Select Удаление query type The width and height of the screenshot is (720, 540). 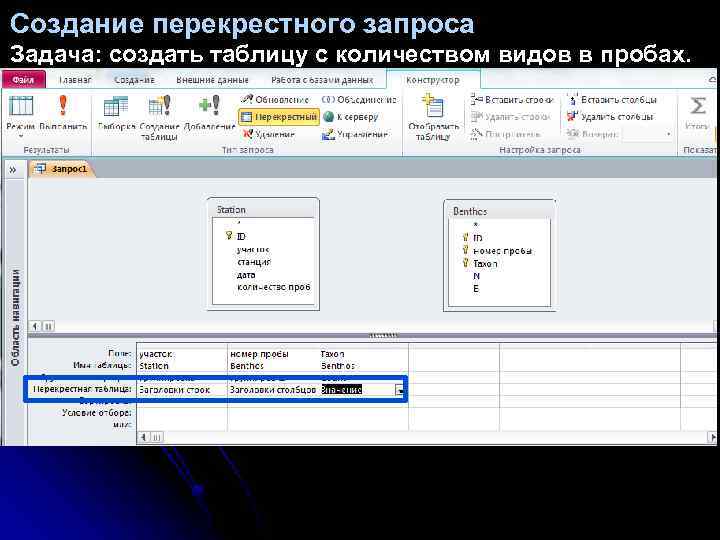point(268,134)
